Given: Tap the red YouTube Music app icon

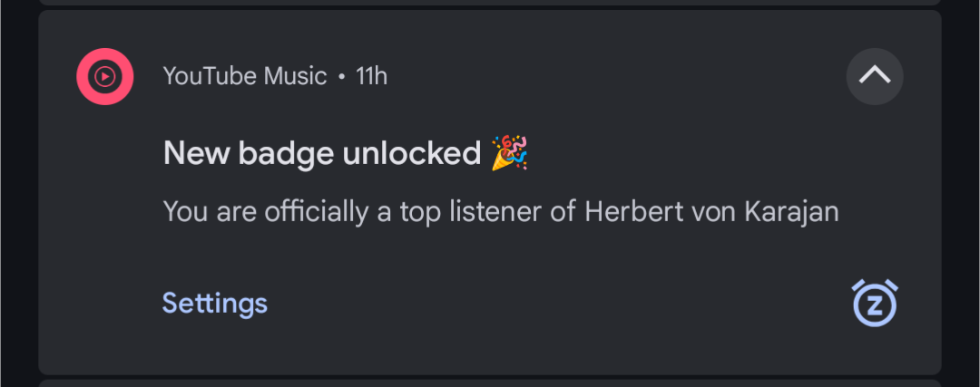Looking at the screenshot, I should [105, 77].
